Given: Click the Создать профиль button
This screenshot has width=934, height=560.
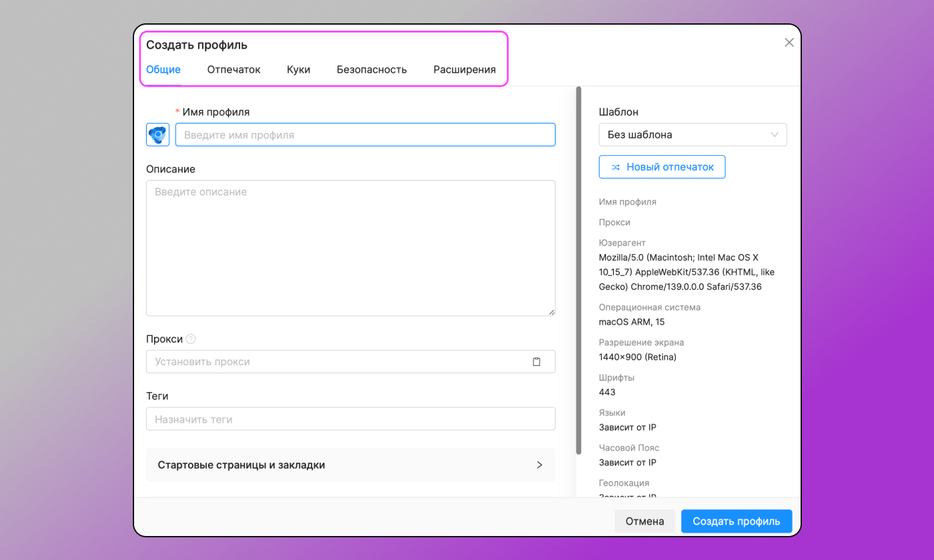Looking at the screenshot, I should pos(736,521).
